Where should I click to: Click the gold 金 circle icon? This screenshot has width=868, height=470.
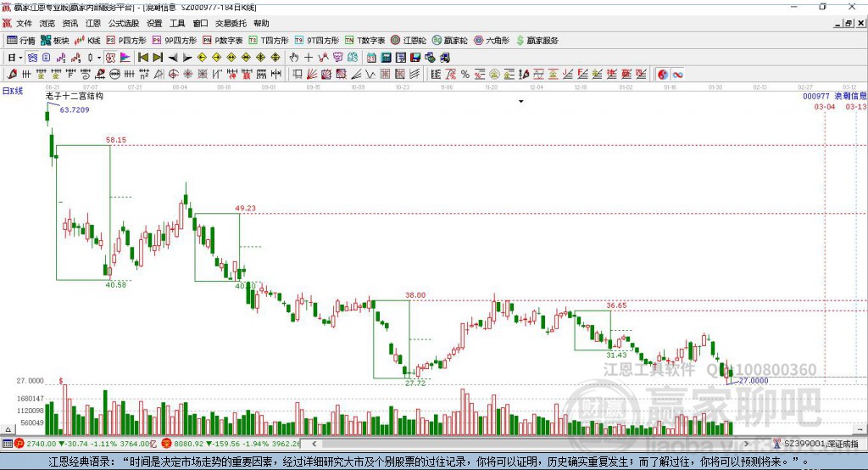point(494,75)
